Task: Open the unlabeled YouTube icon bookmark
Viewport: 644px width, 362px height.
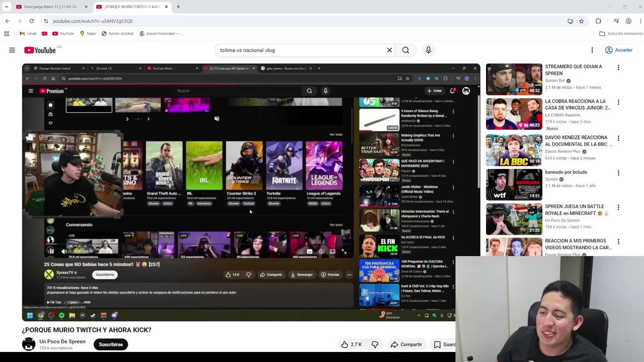Action: pos(44,34)
